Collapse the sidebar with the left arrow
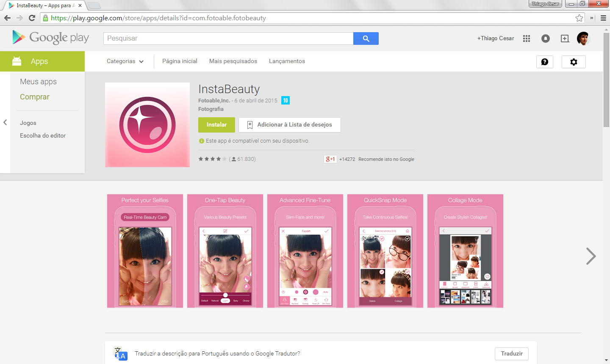610x364 pixels. (x=5, y=122)
